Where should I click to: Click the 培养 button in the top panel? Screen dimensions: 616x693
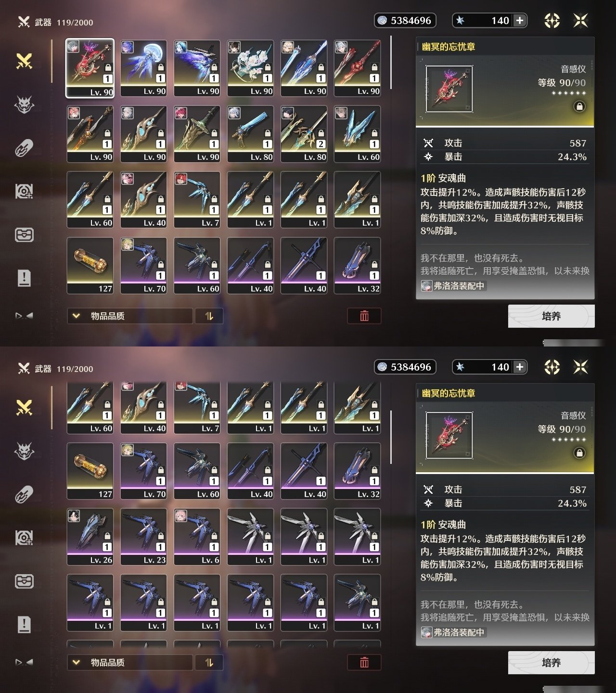(551, 316)
